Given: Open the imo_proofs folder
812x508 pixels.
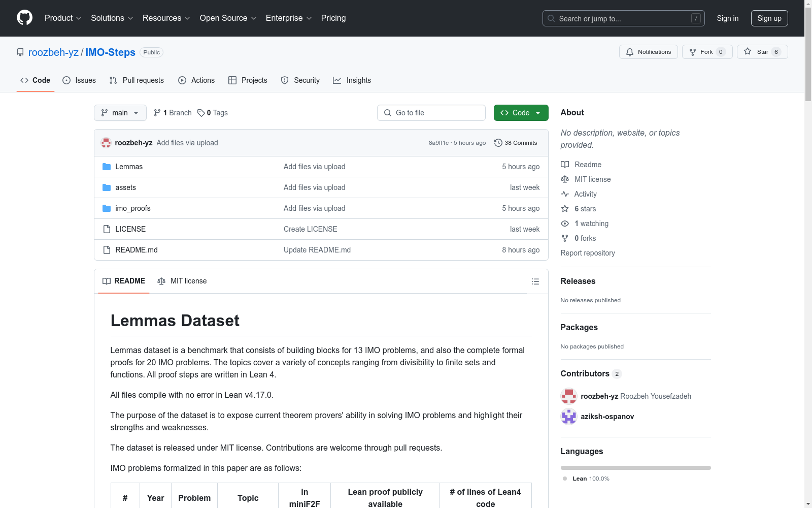Looking at the screenshot, I should [x=133, y=208].
